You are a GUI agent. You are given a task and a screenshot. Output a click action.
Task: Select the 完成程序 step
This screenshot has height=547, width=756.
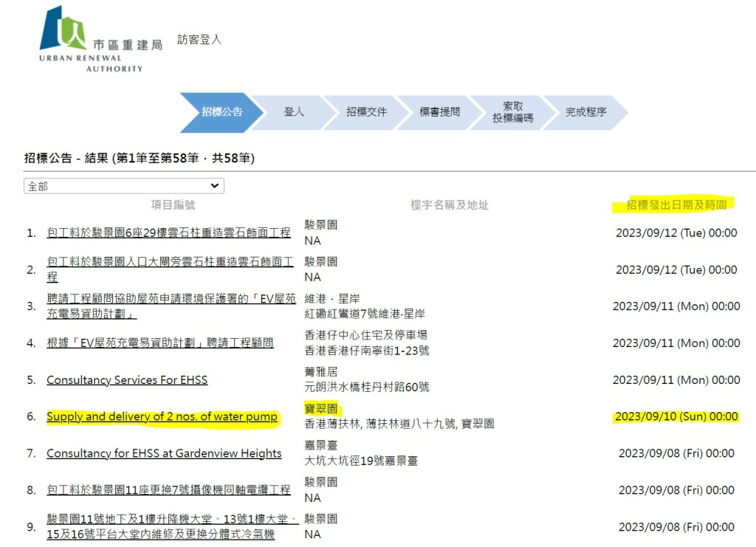tap(585, 112)
